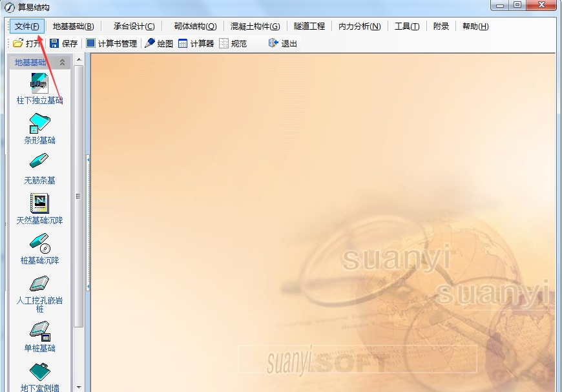
Task: Collapse the 地基基础 panel using its chevron
Action: point(63,63)
